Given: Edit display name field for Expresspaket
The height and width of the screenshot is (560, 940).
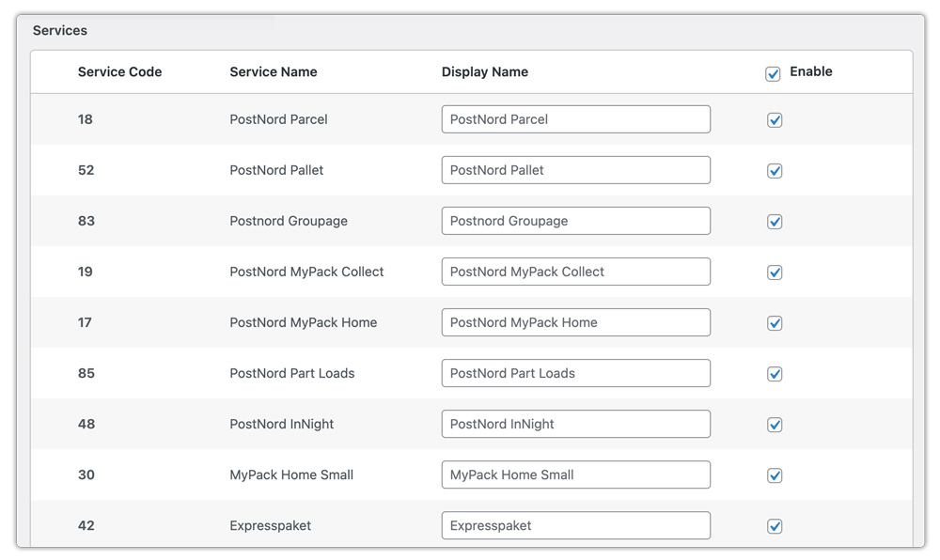Looking at the screenshot, I should point(576,525).
